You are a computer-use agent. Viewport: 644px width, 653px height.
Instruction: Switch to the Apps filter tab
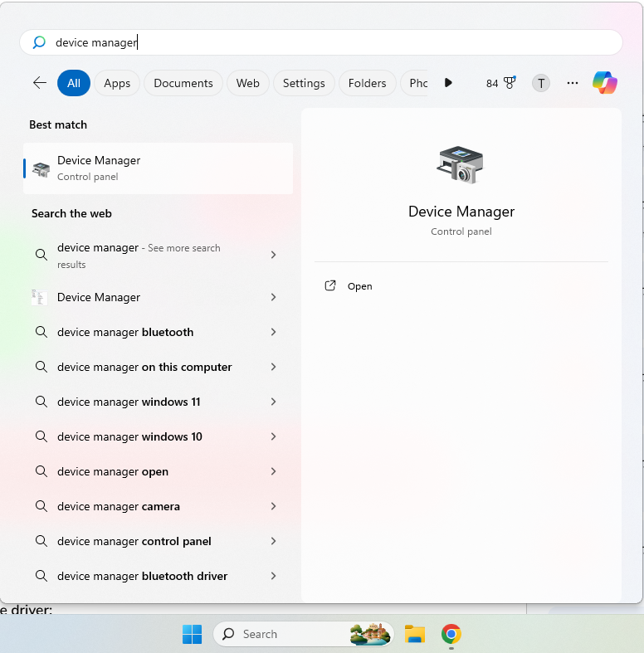(x=117, y=83)
